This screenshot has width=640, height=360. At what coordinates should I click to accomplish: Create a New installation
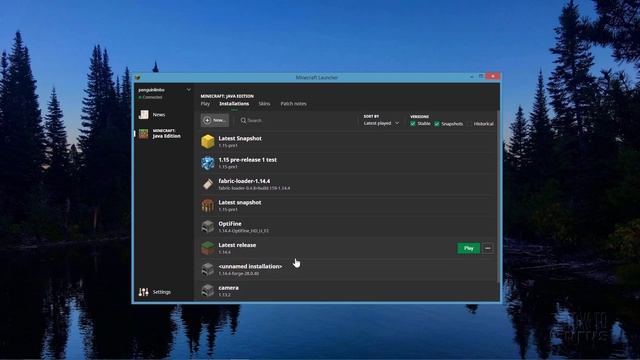[215, 120]
